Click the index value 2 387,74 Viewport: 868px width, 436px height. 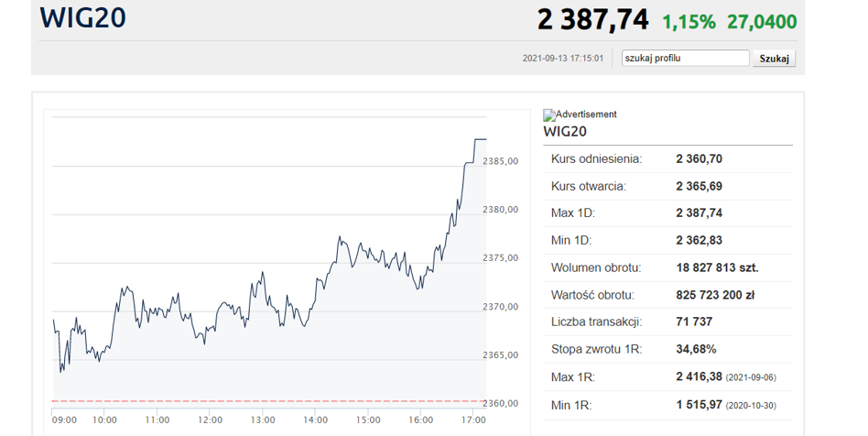593,20
